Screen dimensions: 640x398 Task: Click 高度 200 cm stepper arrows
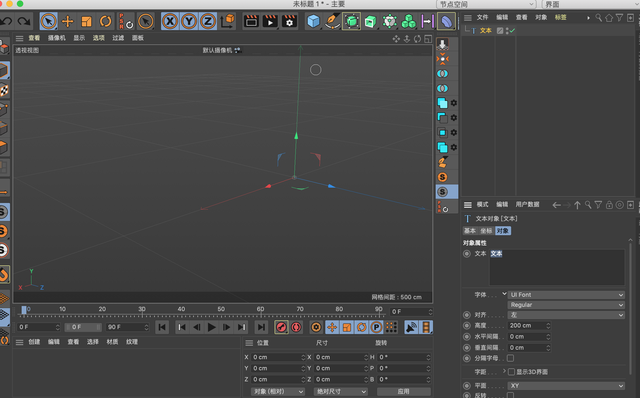548,326
